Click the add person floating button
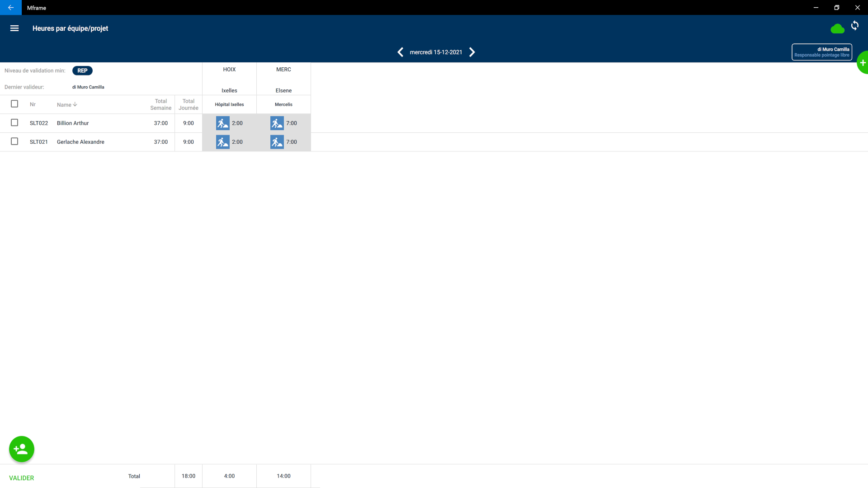 click(22, 449)
